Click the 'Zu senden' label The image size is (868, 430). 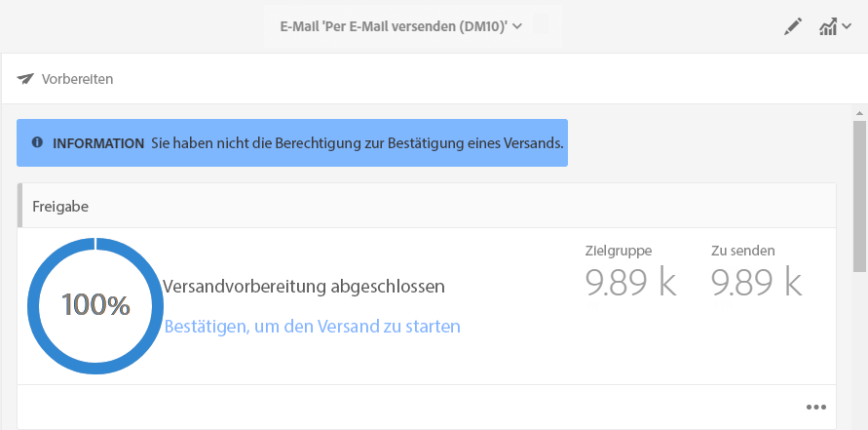pos(743,251)
